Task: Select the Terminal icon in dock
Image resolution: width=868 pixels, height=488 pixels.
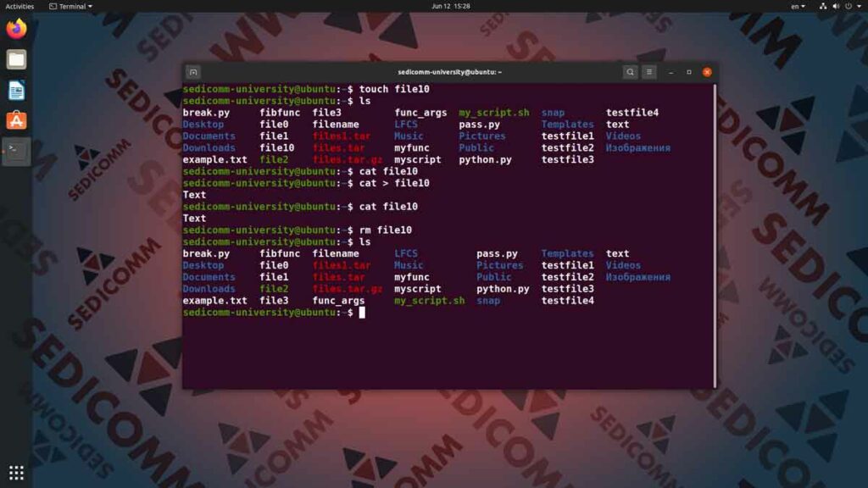Action: [x=16, y=151]
